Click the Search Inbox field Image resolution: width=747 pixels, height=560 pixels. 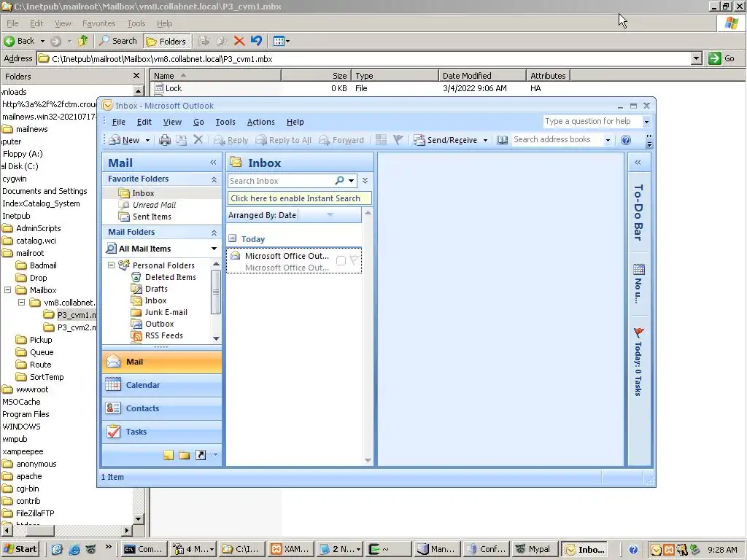pyautogui.click(x=281, y=181)
